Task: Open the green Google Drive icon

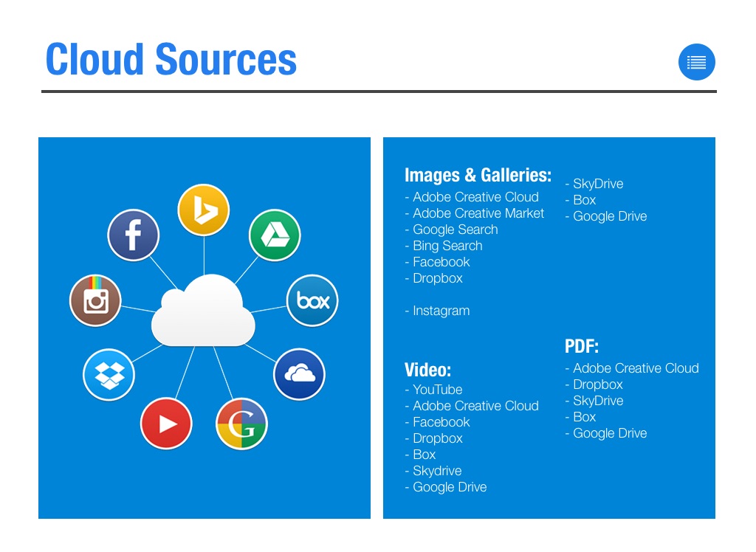Action: [x=274, y=235]
